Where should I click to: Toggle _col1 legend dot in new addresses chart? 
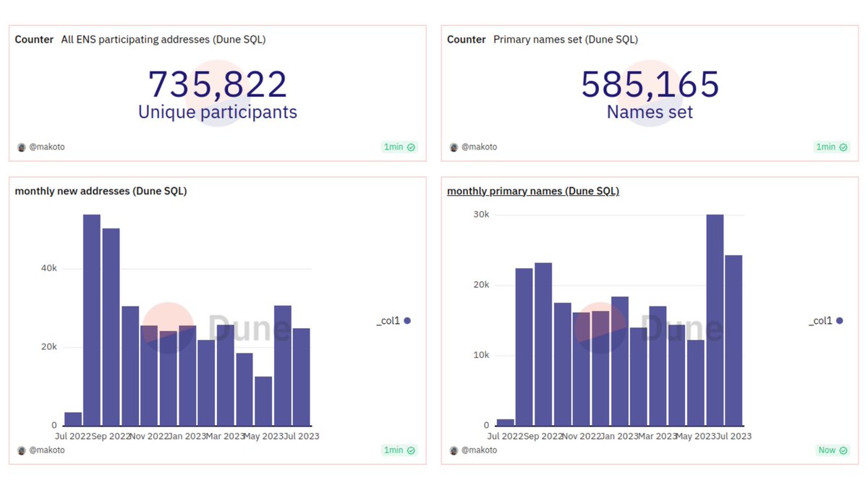tap(407, 320)
